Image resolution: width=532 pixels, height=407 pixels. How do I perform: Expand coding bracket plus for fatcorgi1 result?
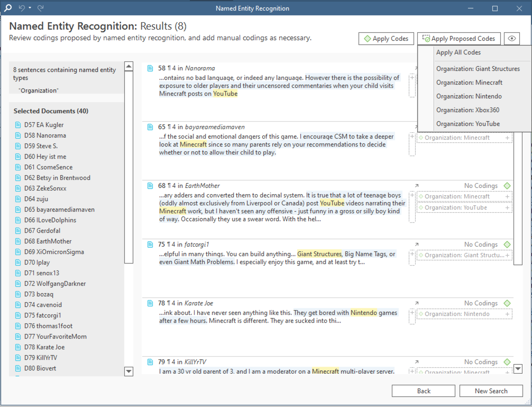coord(412,254)
